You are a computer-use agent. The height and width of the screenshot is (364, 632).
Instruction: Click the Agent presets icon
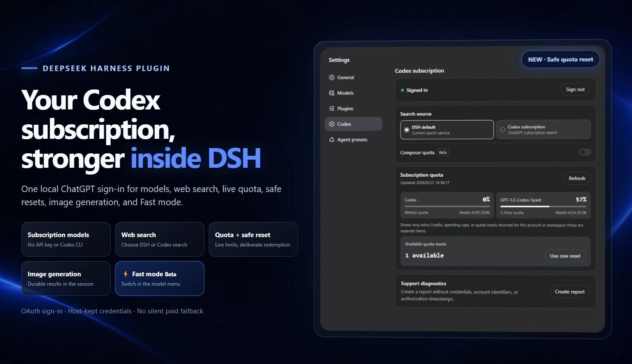pyautogui.click(x=332, y=140)
